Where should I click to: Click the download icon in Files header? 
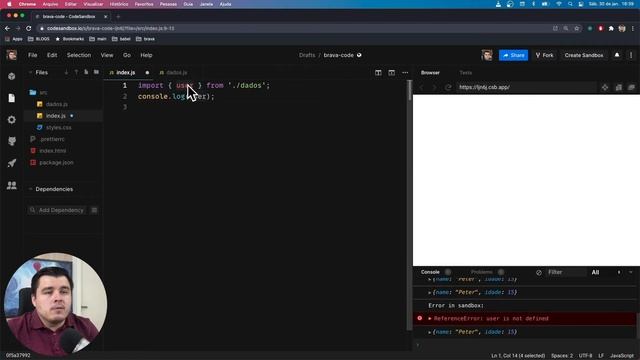pos(66,72)
